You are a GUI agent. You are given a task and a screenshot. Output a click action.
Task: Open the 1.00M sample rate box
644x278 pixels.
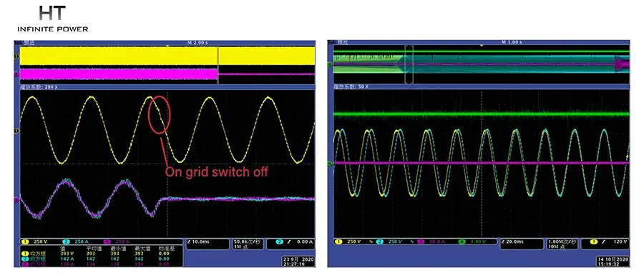562,244
